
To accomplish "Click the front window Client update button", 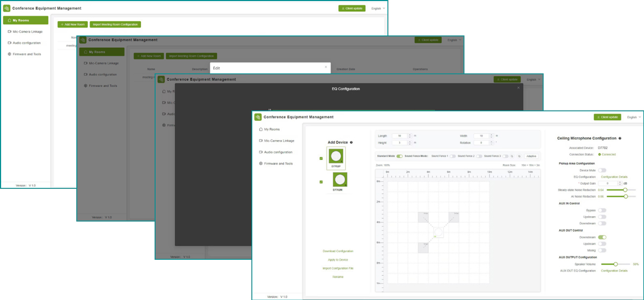I will (x=608, y=117).
